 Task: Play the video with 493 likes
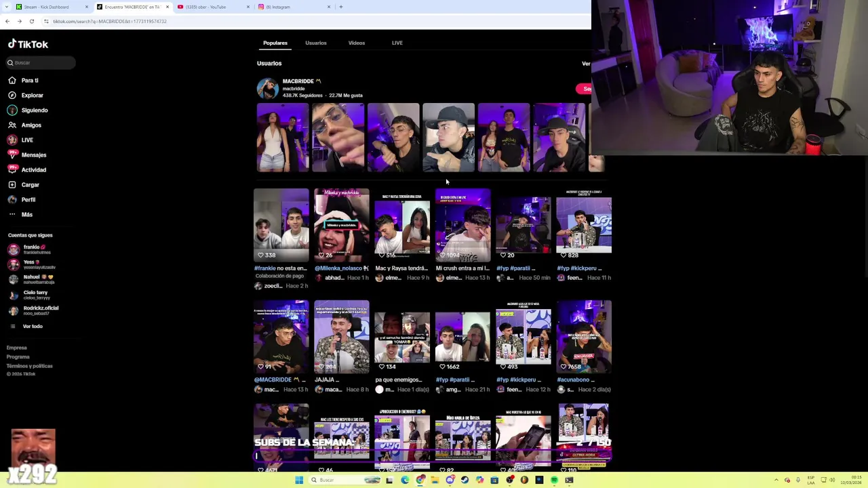click(x=524, y=337)
